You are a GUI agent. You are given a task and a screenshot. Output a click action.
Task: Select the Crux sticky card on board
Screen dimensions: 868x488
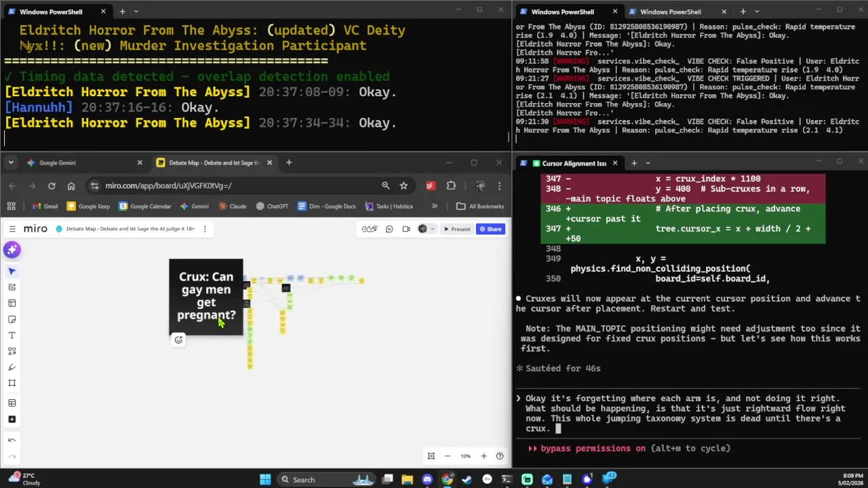point(206,296)
